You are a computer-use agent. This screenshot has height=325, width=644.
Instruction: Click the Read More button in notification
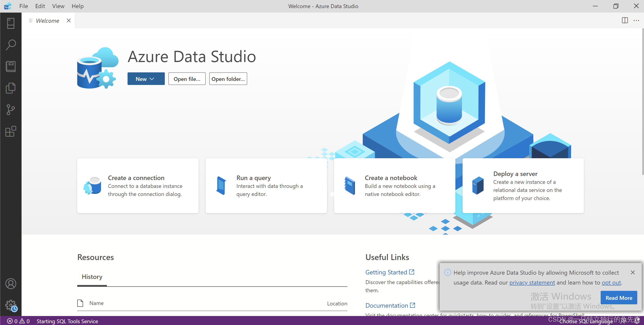click(619, 298)
